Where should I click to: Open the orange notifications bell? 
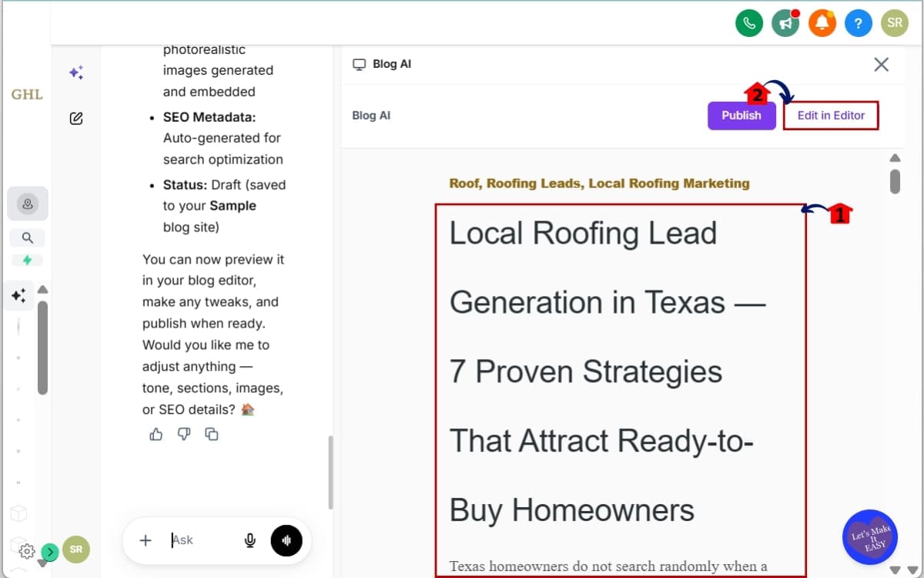click(822, 23)
